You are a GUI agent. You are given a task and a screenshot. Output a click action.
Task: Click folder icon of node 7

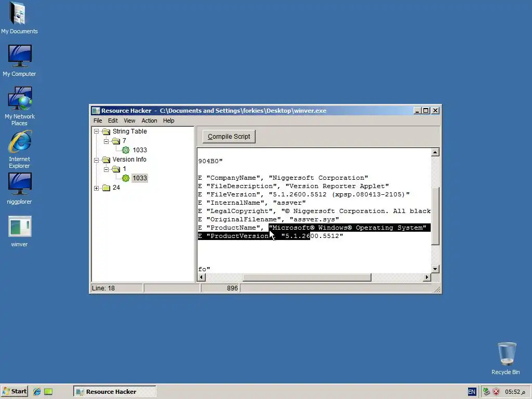tap(116, 141)
